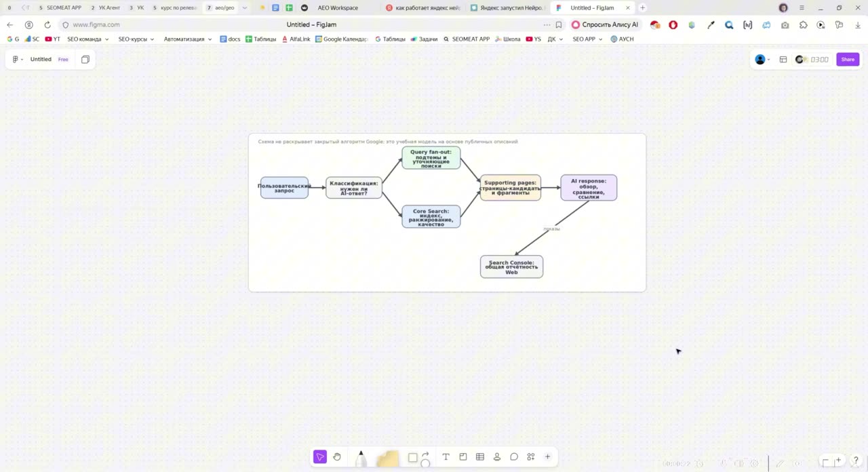Expand SEO-курсы bookmarks folder
This screenshot has height=472, width=868.
click(136, 39)
